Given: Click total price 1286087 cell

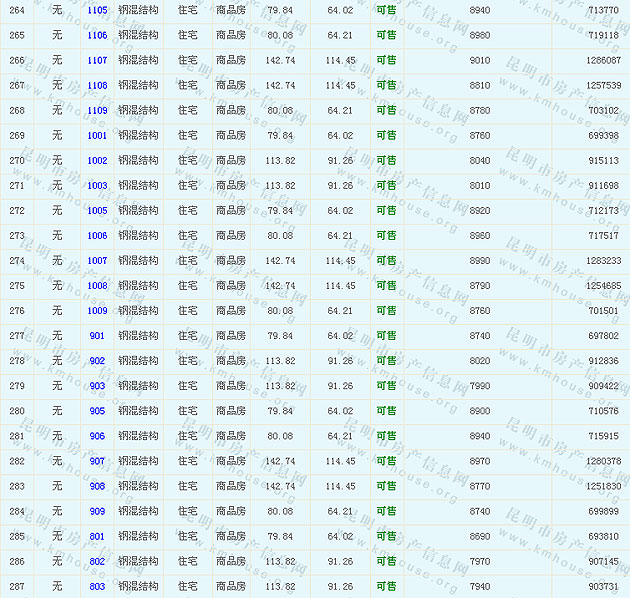Looking at the screenshot, I should click(602, 60).
